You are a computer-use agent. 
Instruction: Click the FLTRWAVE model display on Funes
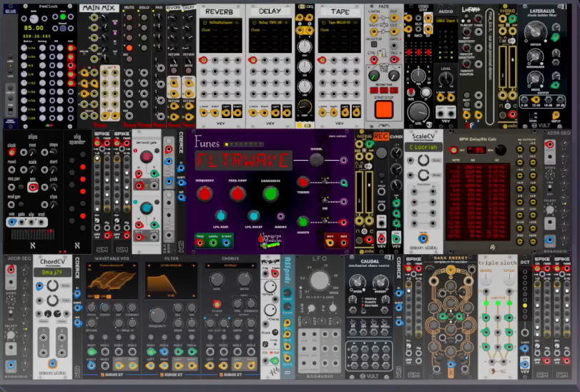pos(243,160)
